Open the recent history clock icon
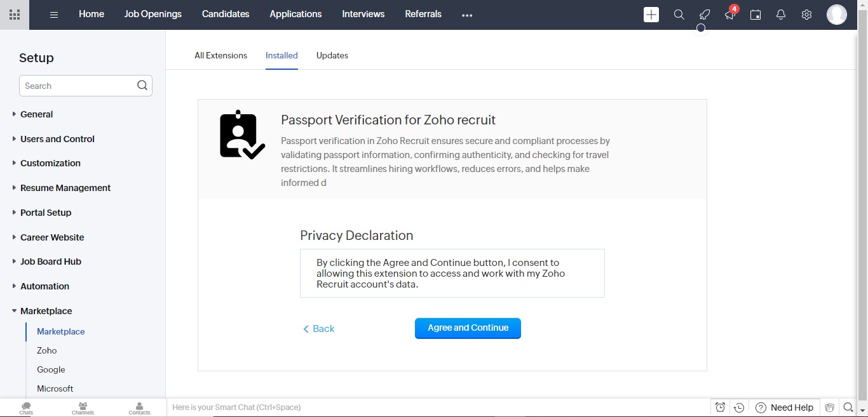 [739, 407]
